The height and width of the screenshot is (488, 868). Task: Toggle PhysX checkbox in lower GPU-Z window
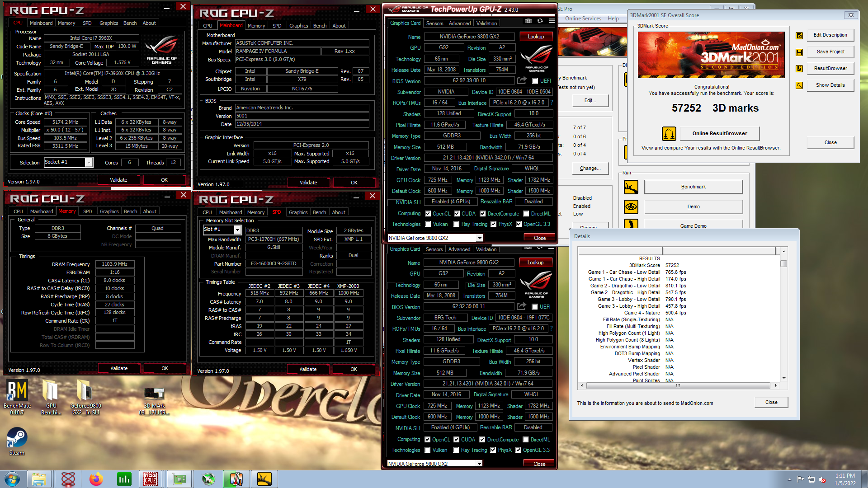coord(493,450)
